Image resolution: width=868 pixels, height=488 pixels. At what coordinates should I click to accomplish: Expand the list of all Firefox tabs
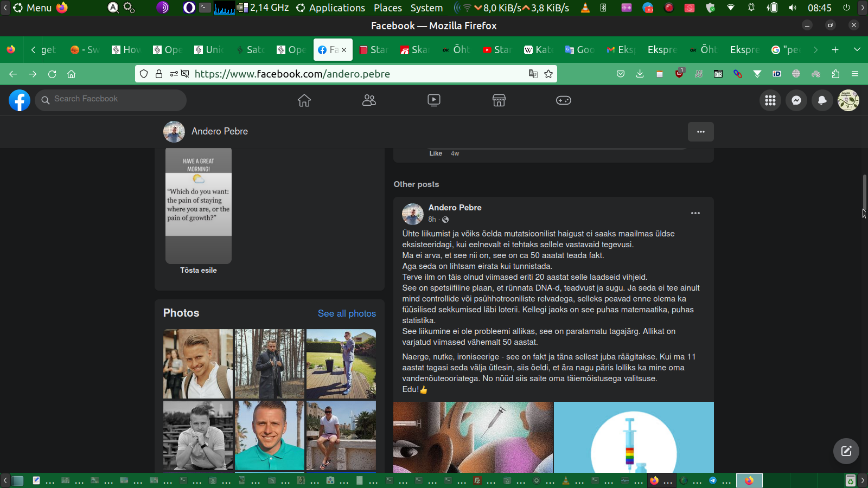(857, 49)
